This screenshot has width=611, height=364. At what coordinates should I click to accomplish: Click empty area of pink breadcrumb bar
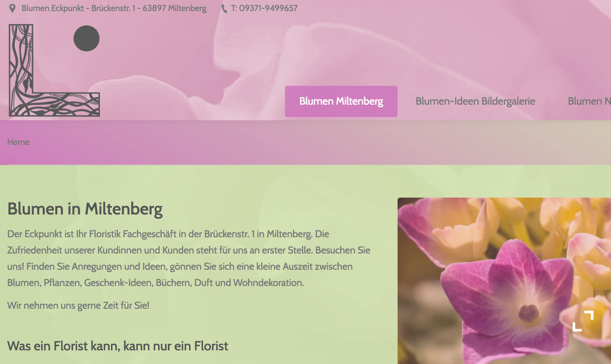[x=325, y=142]
